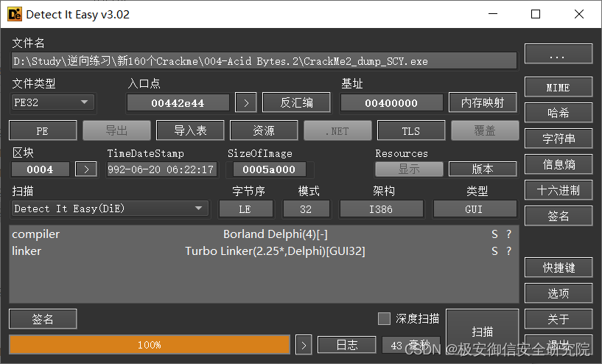The image size is (602, 364).
Task: Click arrow button next to entry point
Action: coord(245,103)
